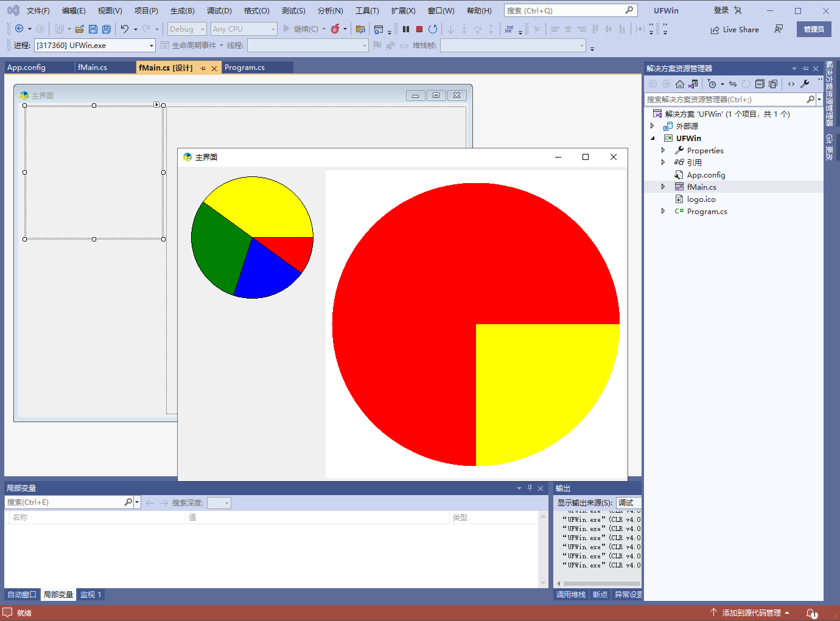Switch to the 调用堆栈 tab
Screen dimensions: 840x621
pos(571,595)
